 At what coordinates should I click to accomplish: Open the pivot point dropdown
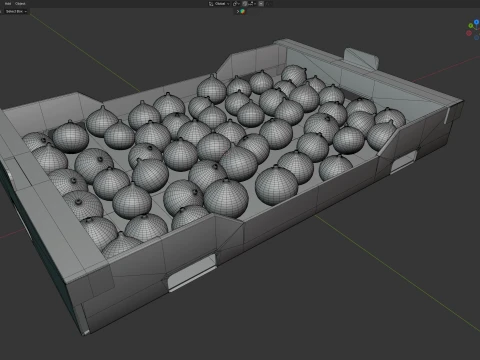tap(236, 4)
